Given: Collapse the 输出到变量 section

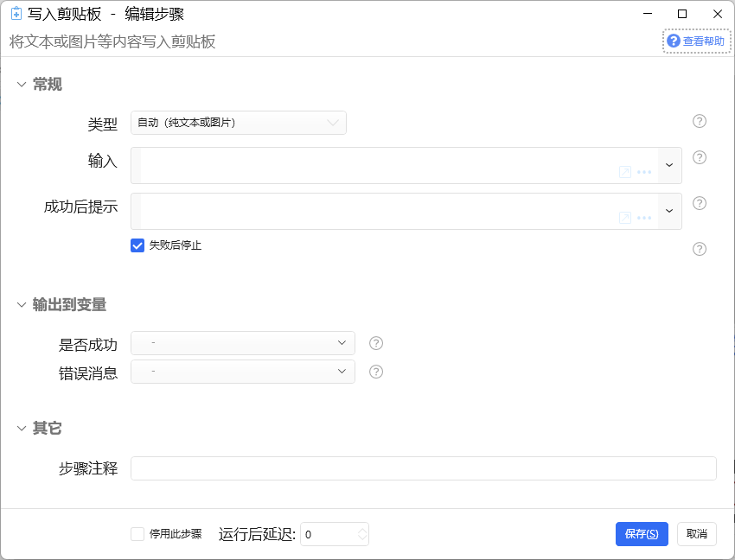Looking at the screenshot, I should click(22, 304).
